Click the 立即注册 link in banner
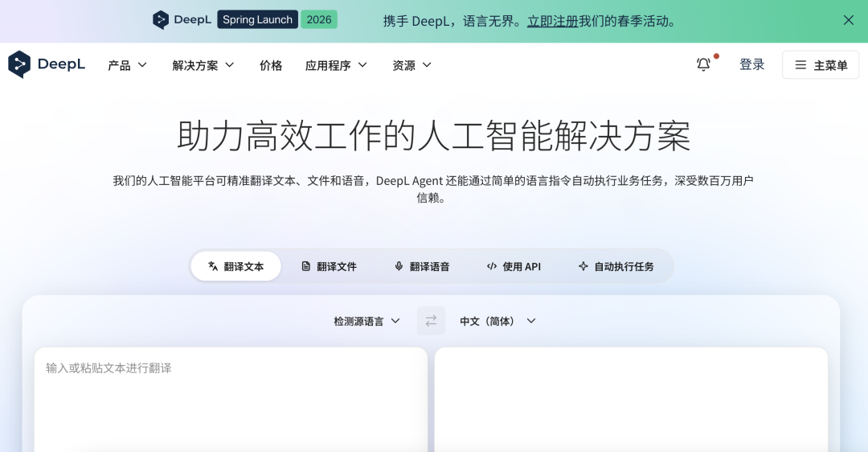Screen dimensions: 868x452 pyautogui.click(x=552, y=21)
